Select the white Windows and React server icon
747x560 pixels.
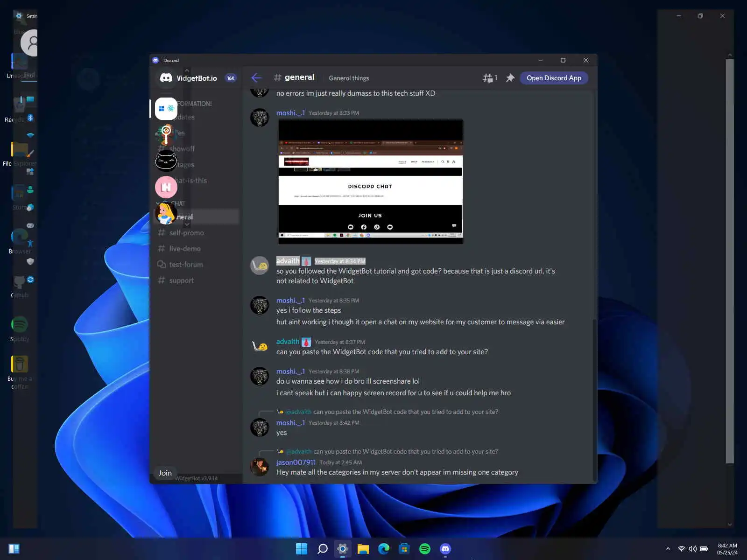tap(166, 109)
